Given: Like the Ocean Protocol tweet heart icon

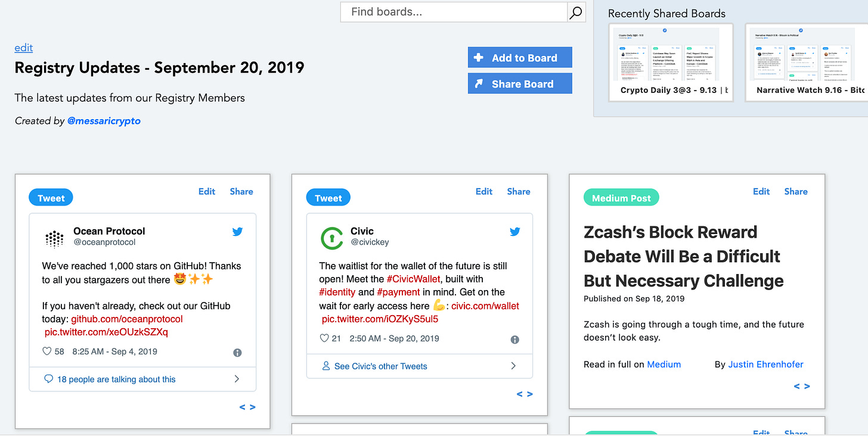Looking at the screenshot, I should pyautogui.click(x=47, y=351).
